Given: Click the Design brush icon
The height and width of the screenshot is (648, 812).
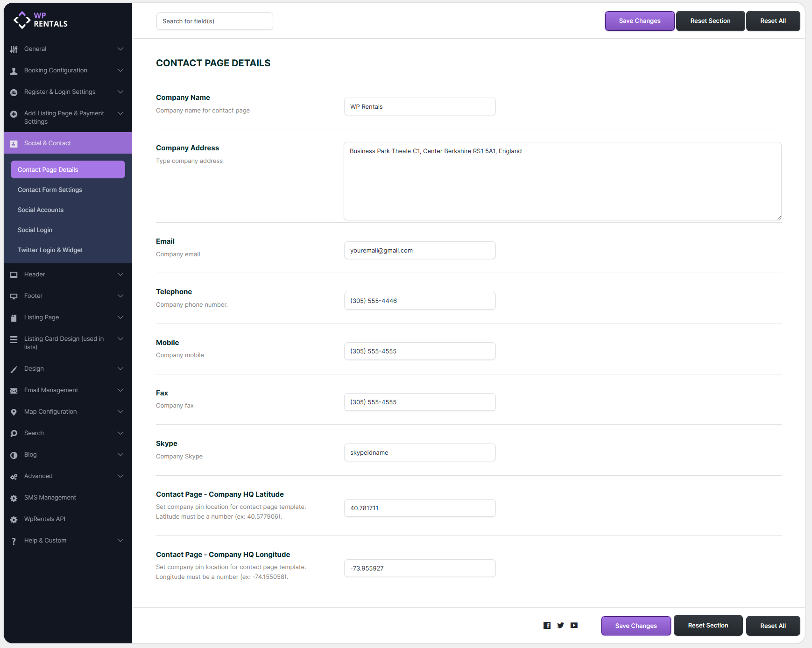Looking at the screenshot, I should tap(14, 369).
